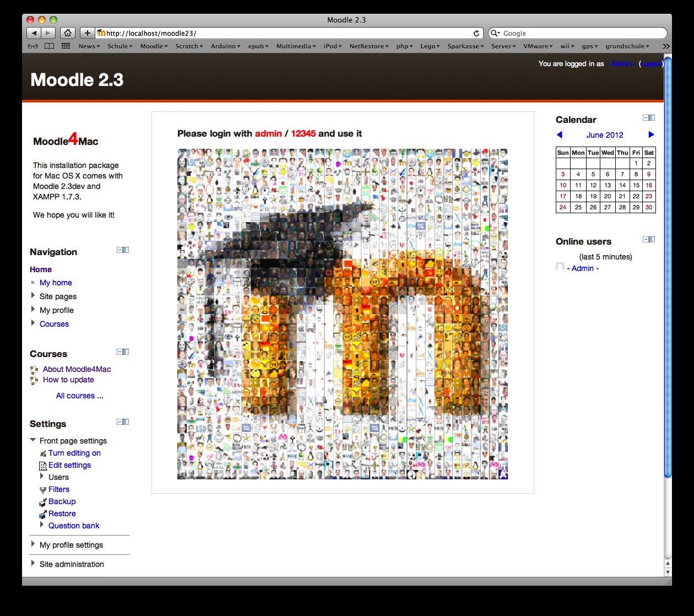This screenshot has height=616, width=694.
Task: Click the Filters funnel icon
Action: click(43, 490)
